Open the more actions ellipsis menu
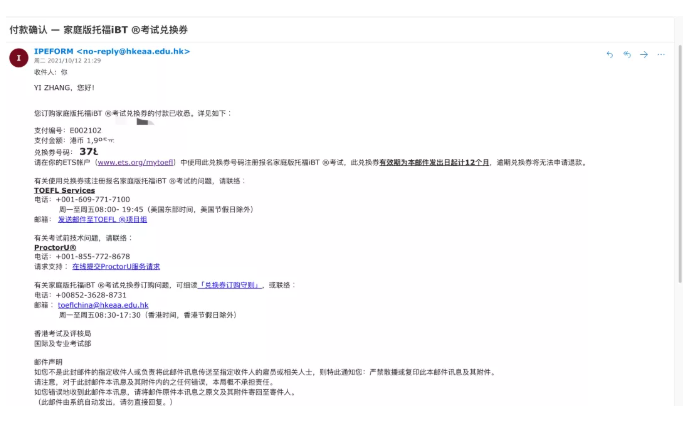This screenshot has width=690, height=443. pyautogui.click(x=660, y=54)
